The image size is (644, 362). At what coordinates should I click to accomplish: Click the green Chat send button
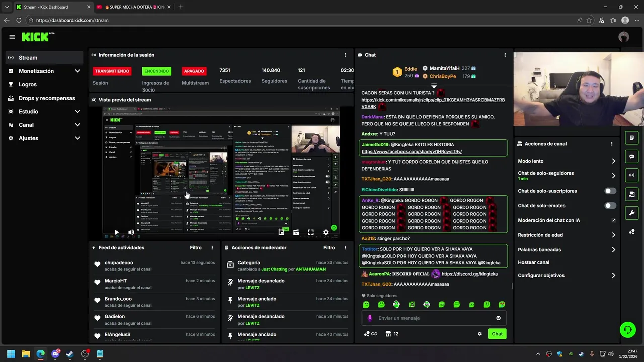click(497, 334)
